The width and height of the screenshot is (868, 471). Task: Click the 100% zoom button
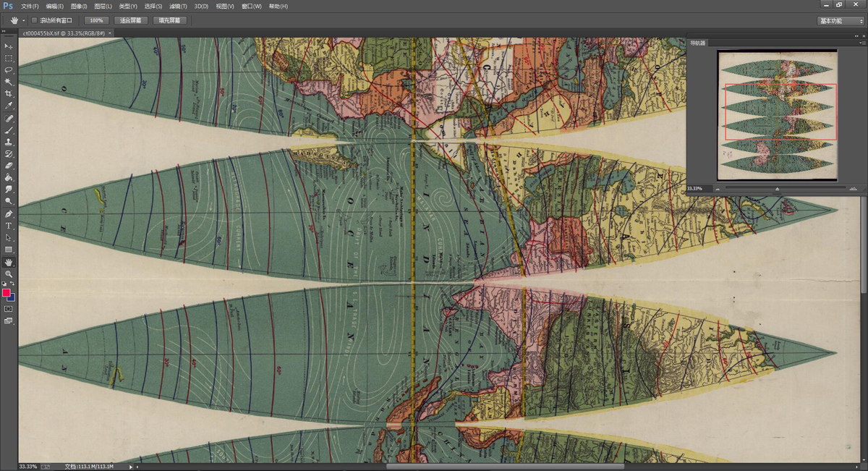[x=95, y=21]
